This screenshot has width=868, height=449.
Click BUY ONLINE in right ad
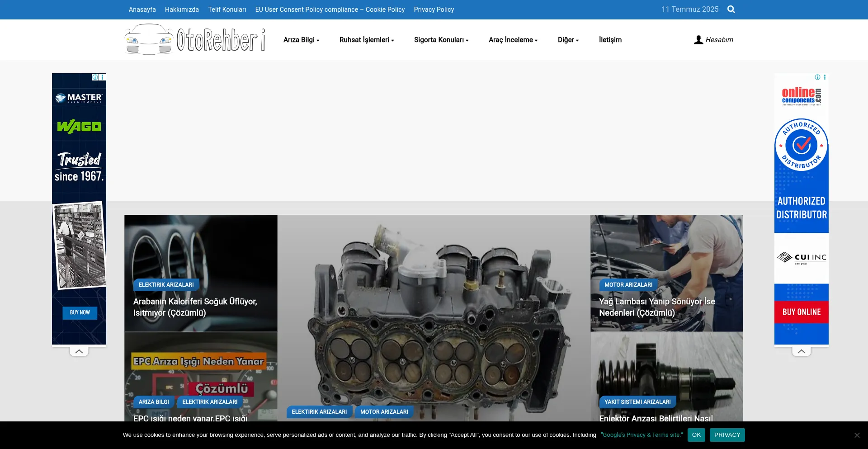(802, 312)
